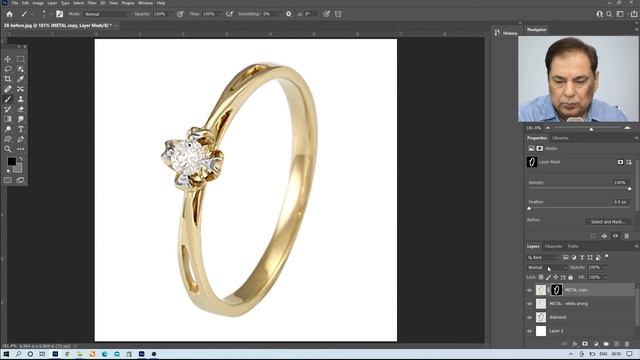Screen dimensions: 640x360
Task: Open the Edit Toolbar three-dots menu
Action: coord(20,149)
